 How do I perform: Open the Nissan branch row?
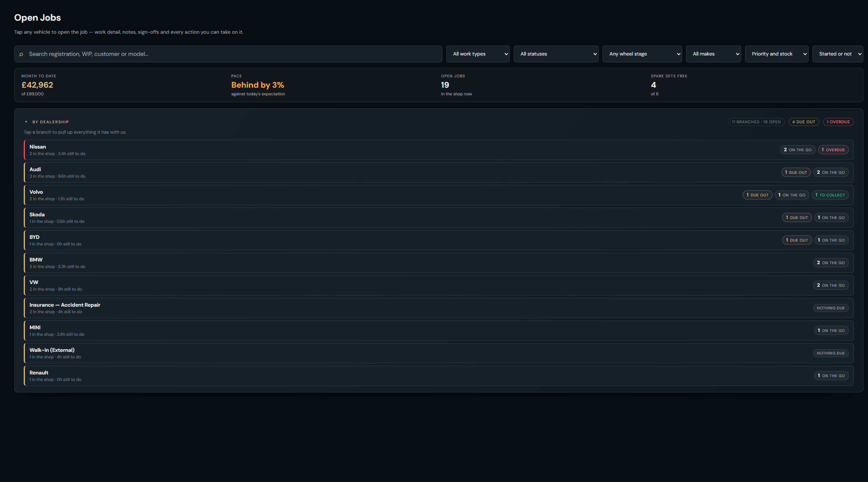point(439,150)
